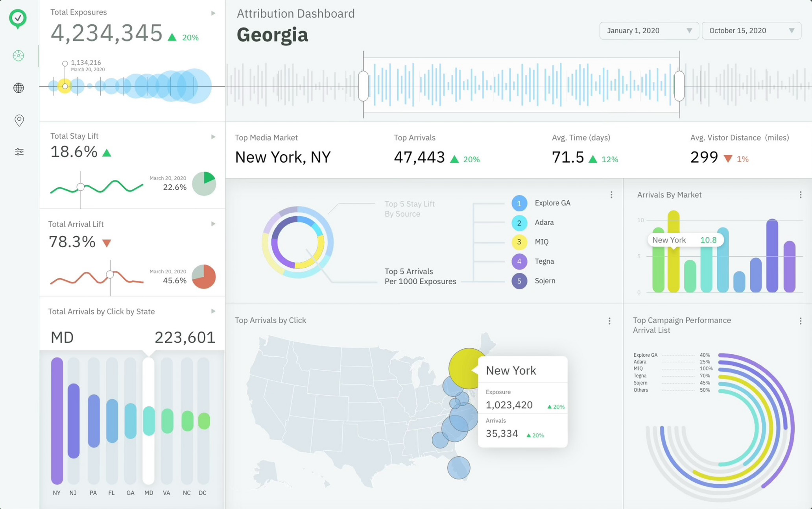
Task: Click 'Others' 50% campaign list row
Action: click(x=672, y=390)
